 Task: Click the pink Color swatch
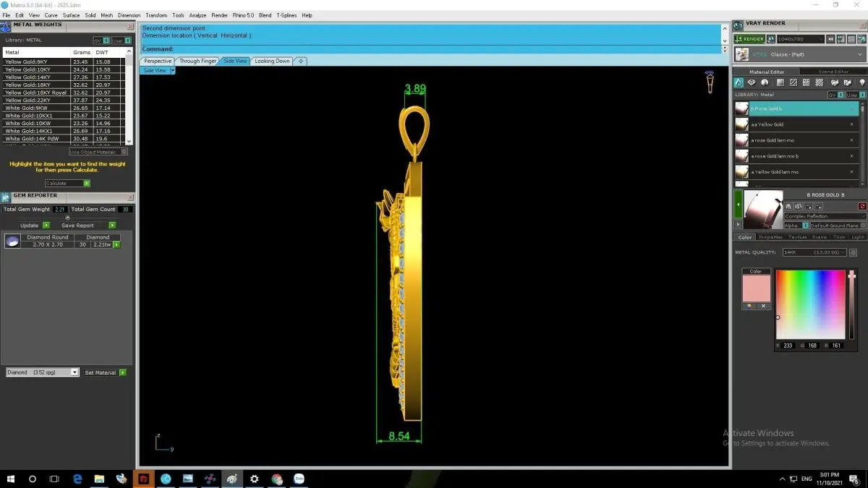(756, 288)
